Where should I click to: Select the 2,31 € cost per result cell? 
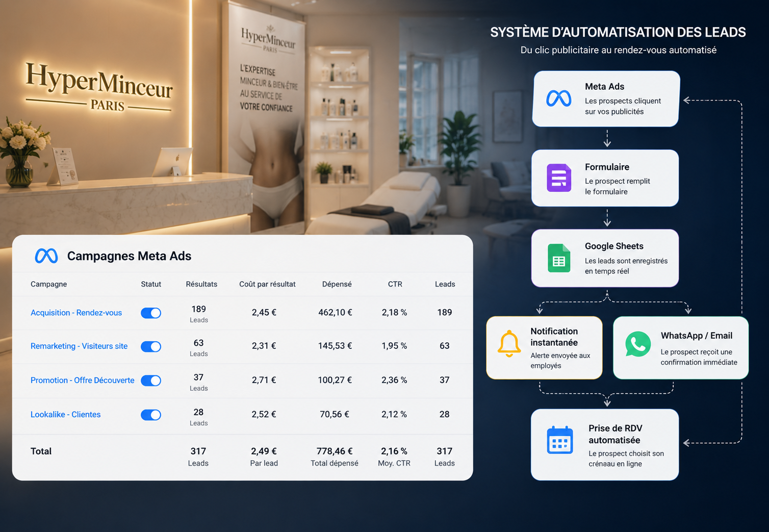pos(264,346)
